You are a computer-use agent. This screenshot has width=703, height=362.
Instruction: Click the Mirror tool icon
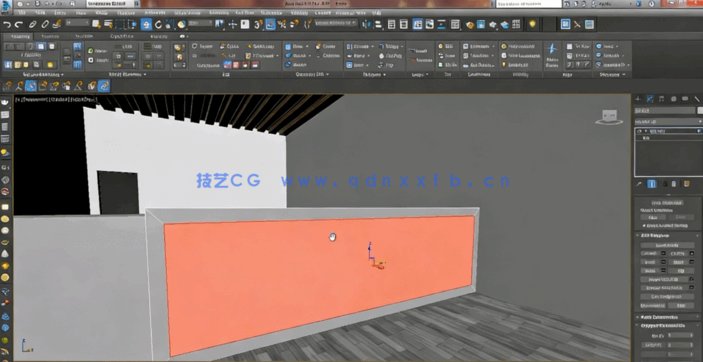tap(367, 24)
